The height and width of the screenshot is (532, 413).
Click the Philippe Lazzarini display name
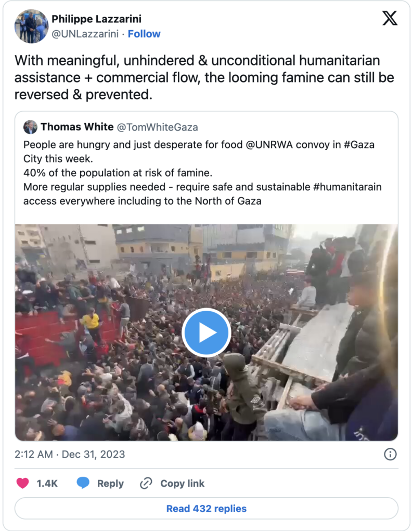coord(96,19)
